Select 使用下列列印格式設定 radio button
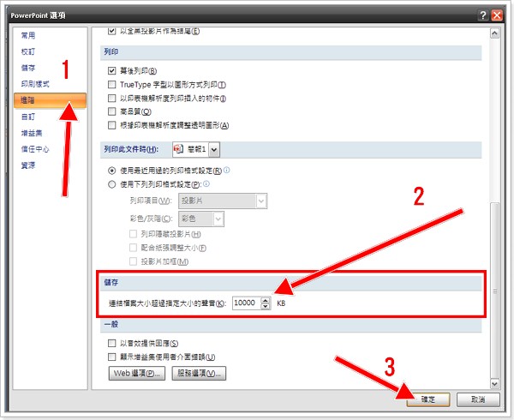Image resolution: width=514 pixels, height=420 pixels. 111,184
